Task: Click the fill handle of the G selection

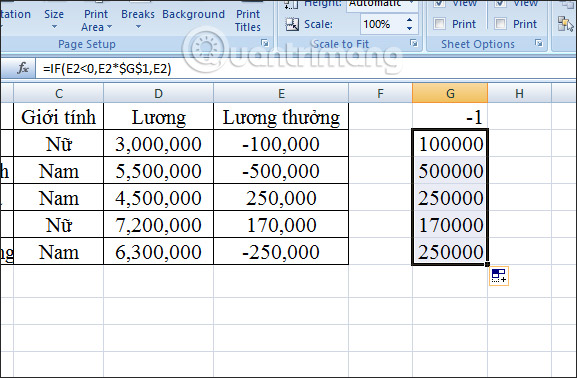Action: click(x=487, y=264)
